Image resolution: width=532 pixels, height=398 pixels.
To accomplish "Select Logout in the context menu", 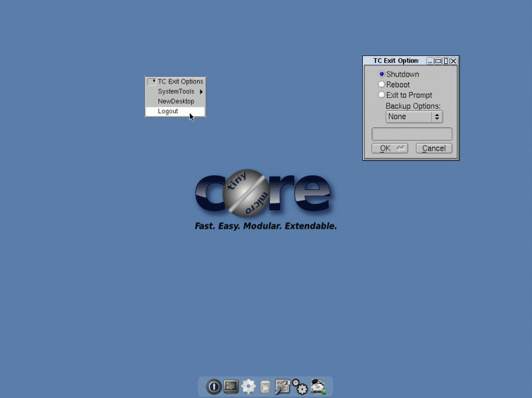I will coord(168,111).
